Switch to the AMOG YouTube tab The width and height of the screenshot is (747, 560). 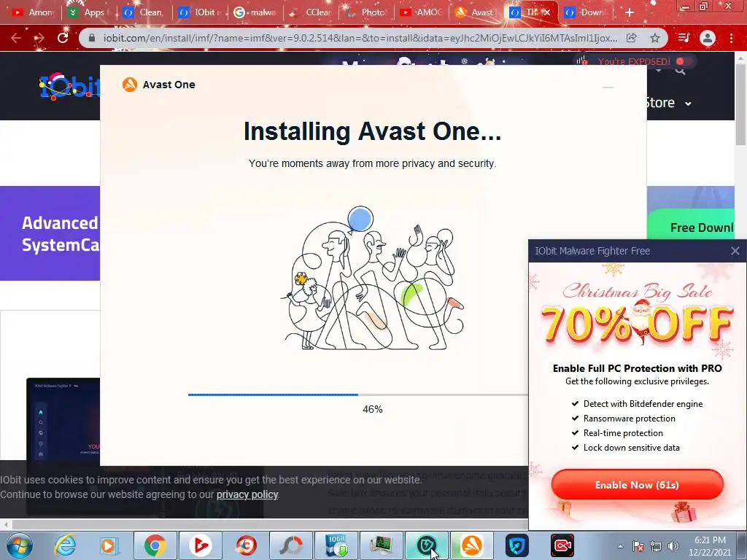(422, 12)
